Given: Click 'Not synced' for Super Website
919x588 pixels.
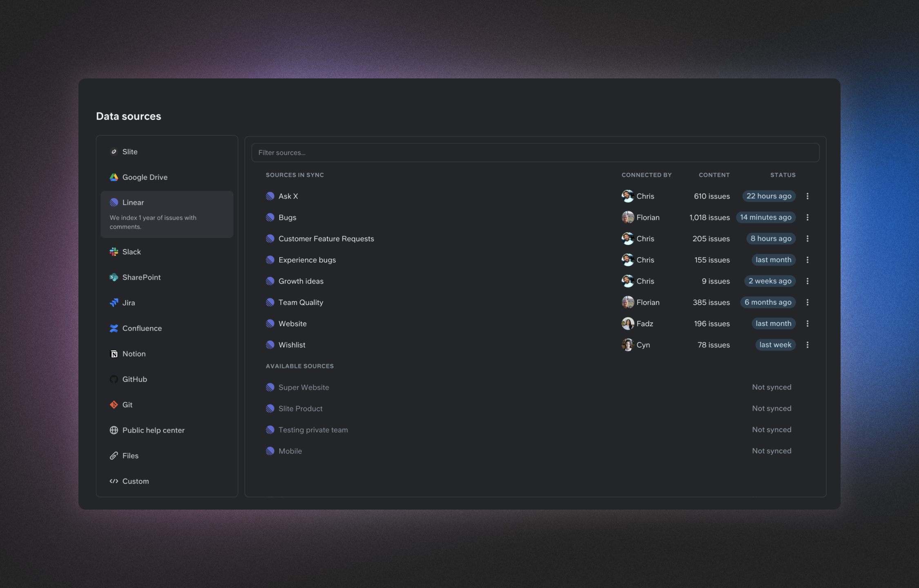Looking at the screenshot, I should point(772,387).
